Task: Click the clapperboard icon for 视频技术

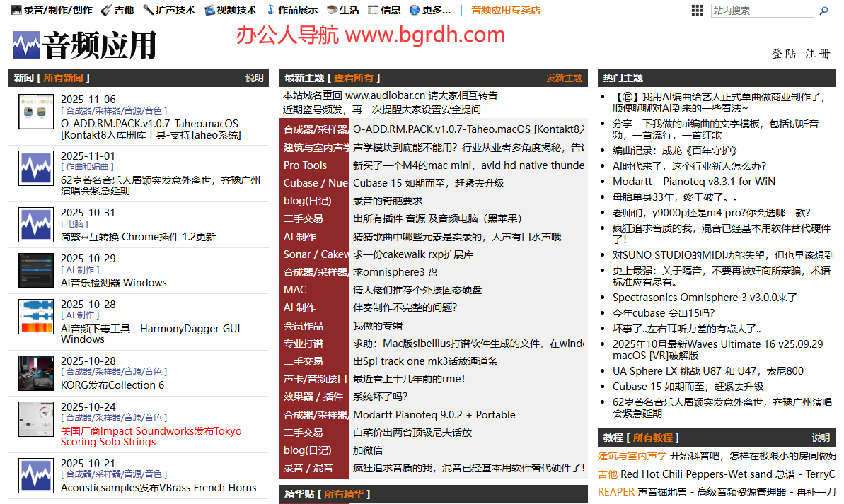Action: 209,10
